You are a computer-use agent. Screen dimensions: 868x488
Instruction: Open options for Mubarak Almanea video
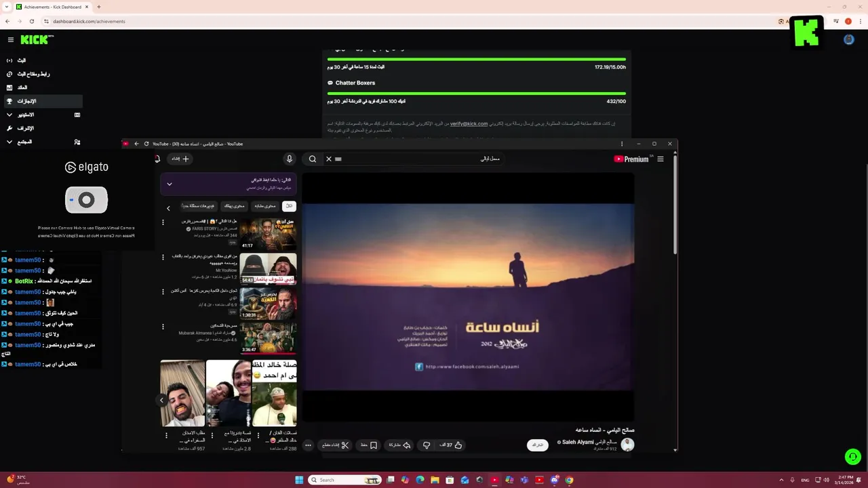(x=163, y=326)
